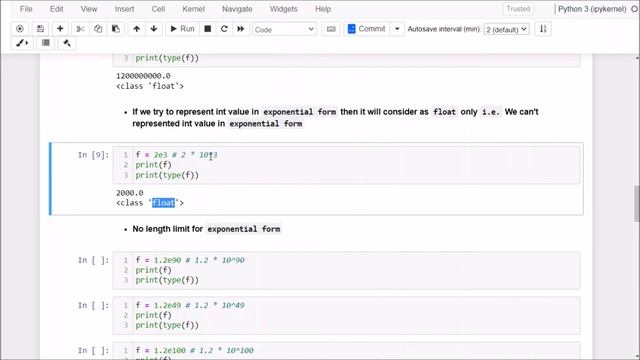Click into the code cell In [9]
The image size is (640, 360).
[x=346, y=165]
